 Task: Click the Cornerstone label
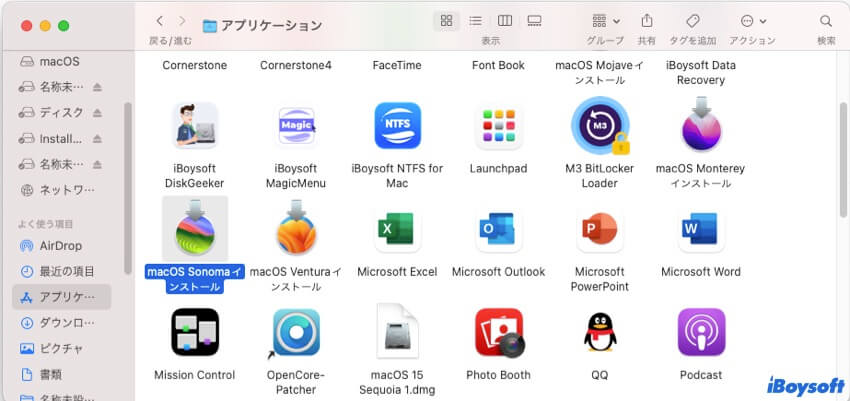click(x=195, y=66)
